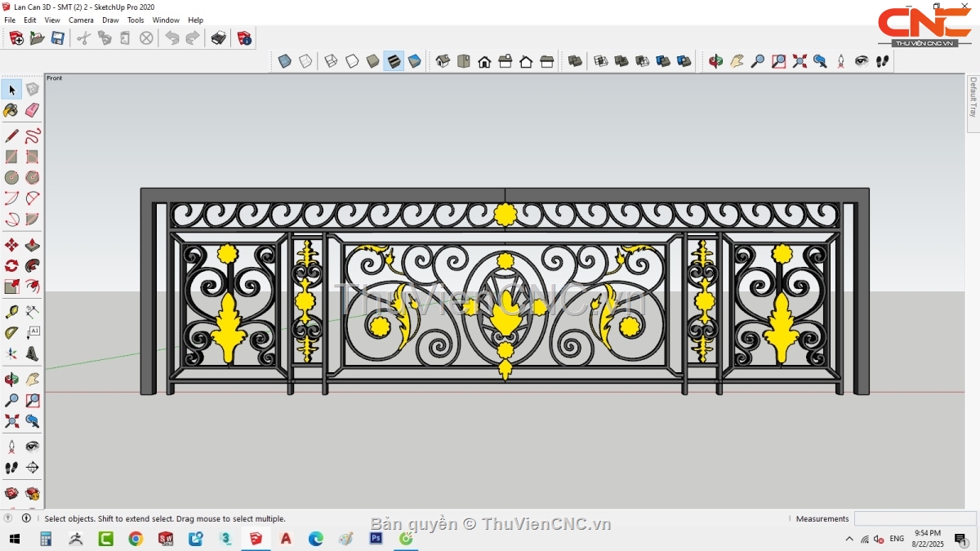
Task: Open the Camera menu
Action: 81,20
